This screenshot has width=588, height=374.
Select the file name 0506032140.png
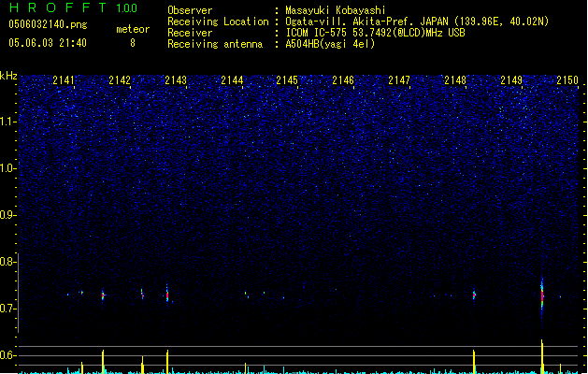click(x=48, y=24)
